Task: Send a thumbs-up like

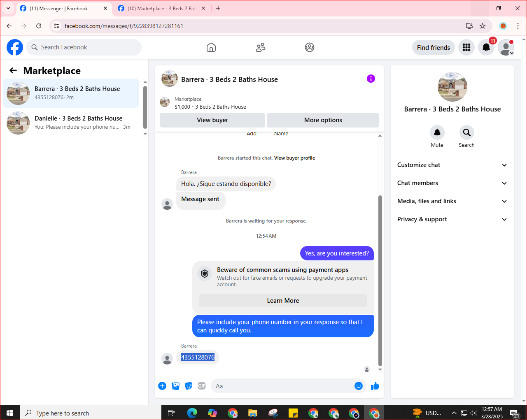Action: [375, 386]
